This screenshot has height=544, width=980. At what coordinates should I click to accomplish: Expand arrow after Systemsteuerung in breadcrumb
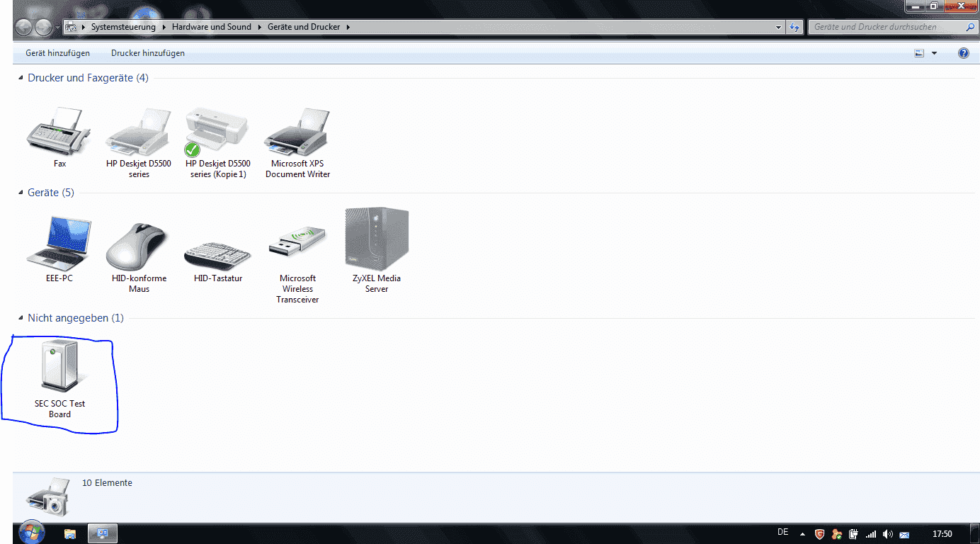[x=164, y=27]
